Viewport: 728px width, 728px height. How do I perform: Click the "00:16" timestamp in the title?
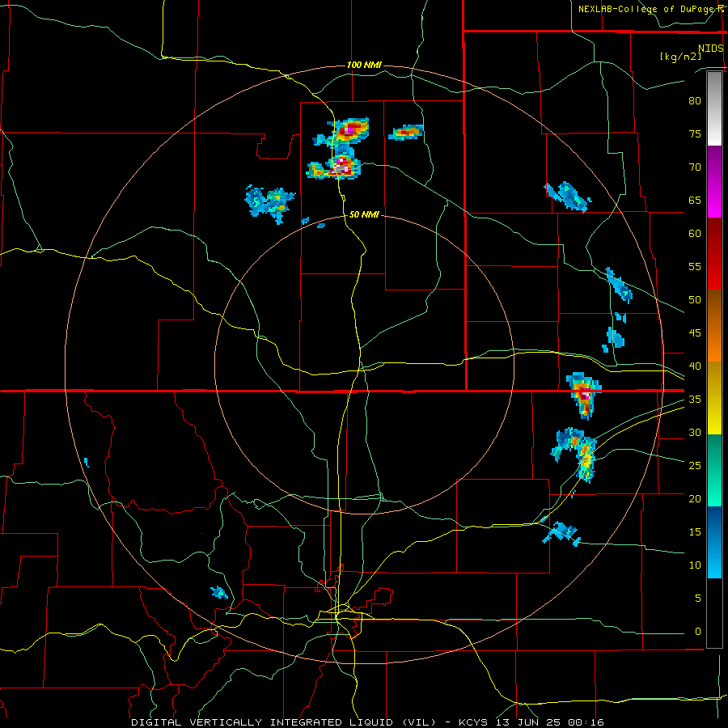587,722
